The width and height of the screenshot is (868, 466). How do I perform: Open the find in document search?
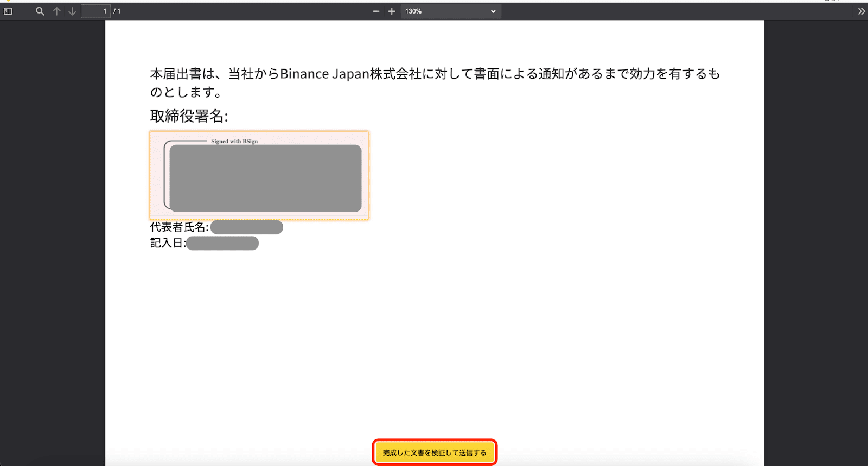(x=40, y=11)
